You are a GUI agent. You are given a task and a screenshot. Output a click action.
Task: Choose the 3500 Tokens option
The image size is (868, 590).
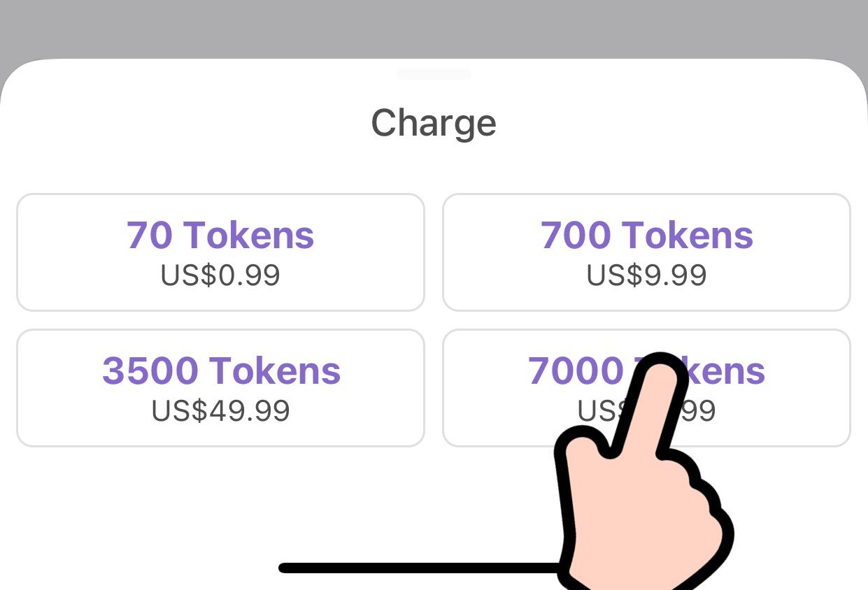tap(220, 387)
